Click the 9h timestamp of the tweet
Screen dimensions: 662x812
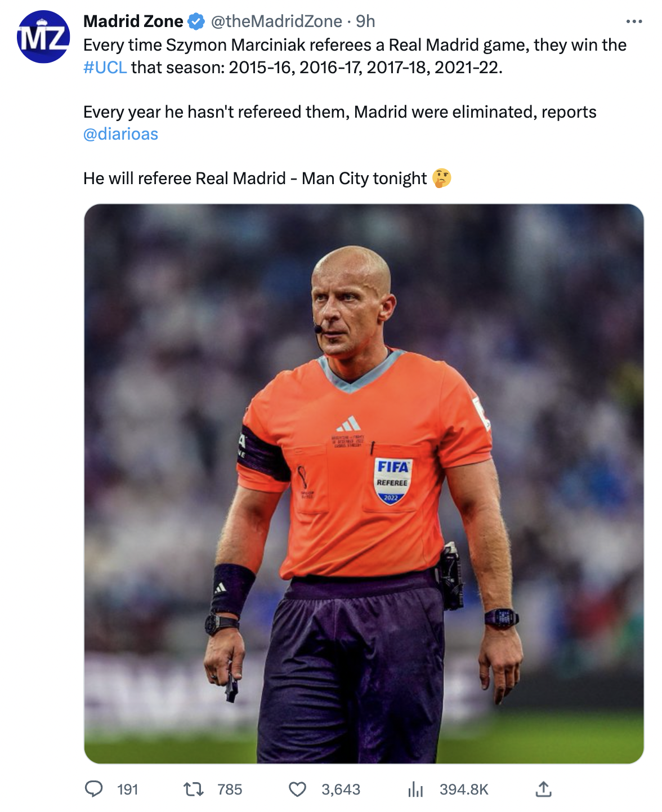pyautogui.click(x=365, y=21)
